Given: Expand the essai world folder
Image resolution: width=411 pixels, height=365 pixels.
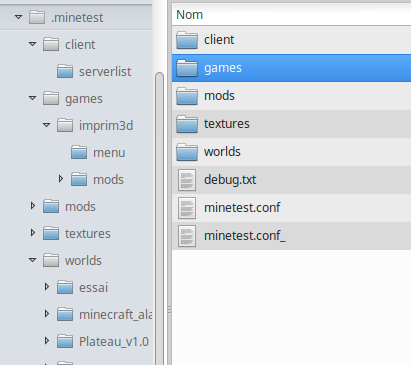Looking at the screenshot, I should point(47,287).
